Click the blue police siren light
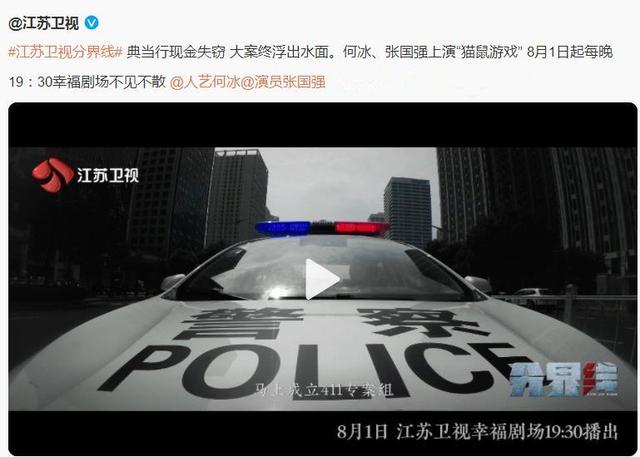Image resolution: width=640 pixels, height=457 pixels. click(283, 228)
